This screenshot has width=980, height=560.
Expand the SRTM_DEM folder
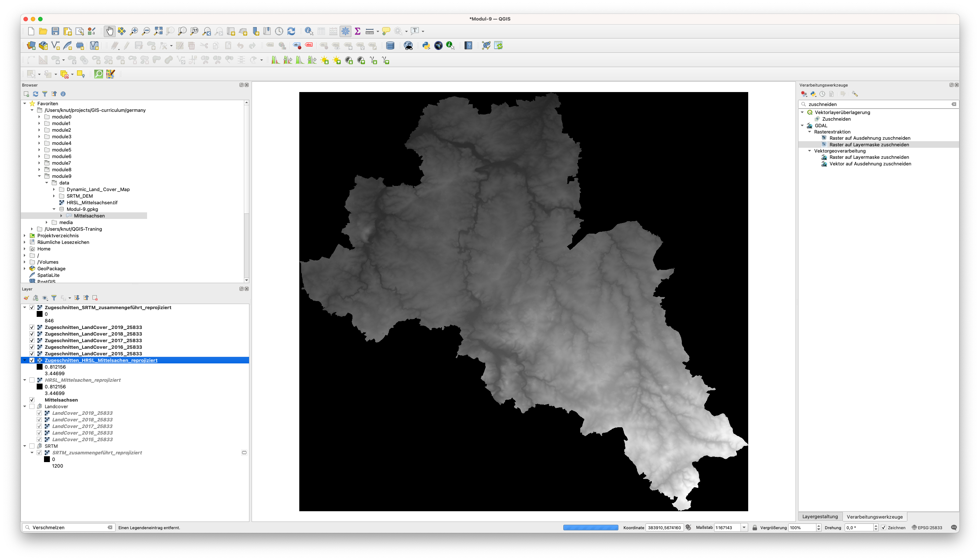tap(54, 196)
